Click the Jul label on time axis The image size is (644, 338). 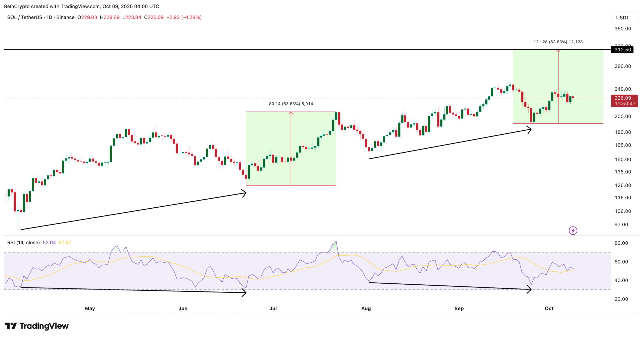pos(273,308)
